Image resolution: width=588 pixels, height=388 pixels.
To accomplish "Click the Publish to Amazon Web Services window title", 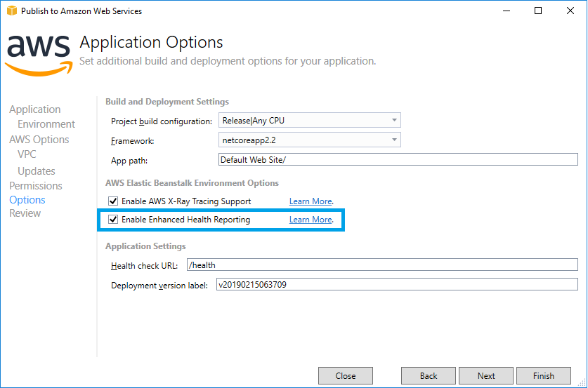I will point(81,11).
